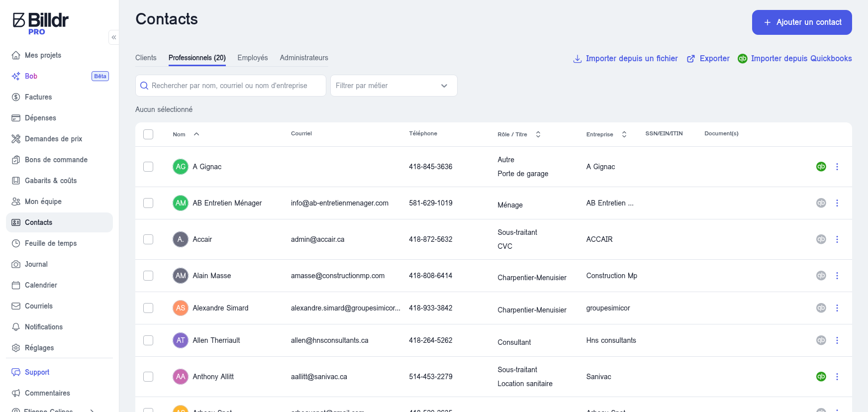Open Courriels in the sidebar
868x412 pixels.
point(59,306)
